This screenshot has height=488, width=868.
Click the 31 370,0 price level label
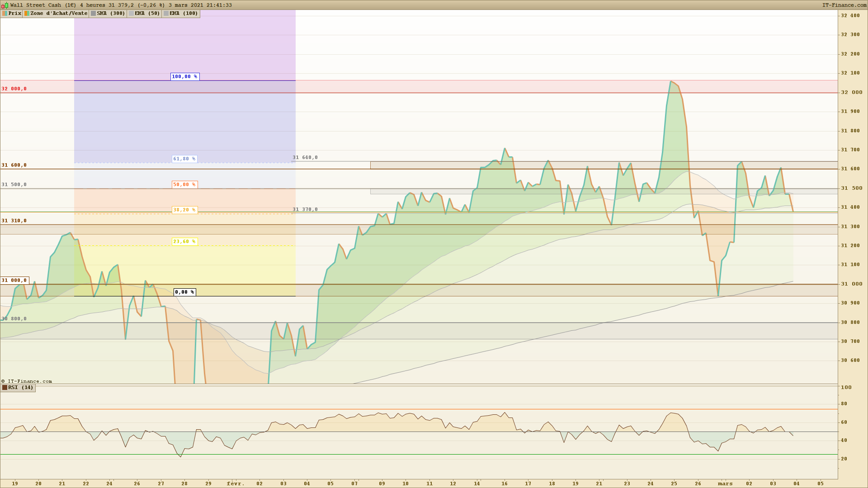click(x=305, y=210)
